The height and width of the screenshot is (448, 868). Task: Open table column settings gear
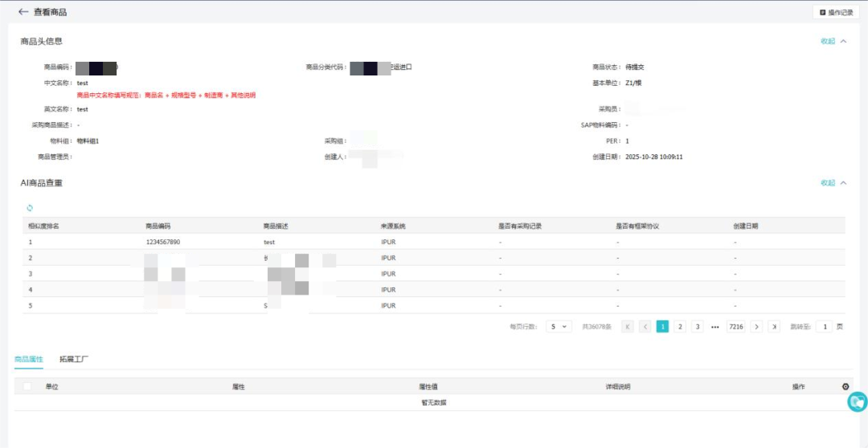point(845,386)
